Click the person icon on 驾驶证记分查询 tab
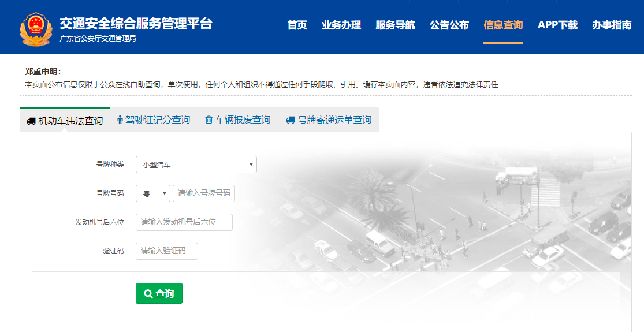 pyautogui.click(x=120, y=120)
